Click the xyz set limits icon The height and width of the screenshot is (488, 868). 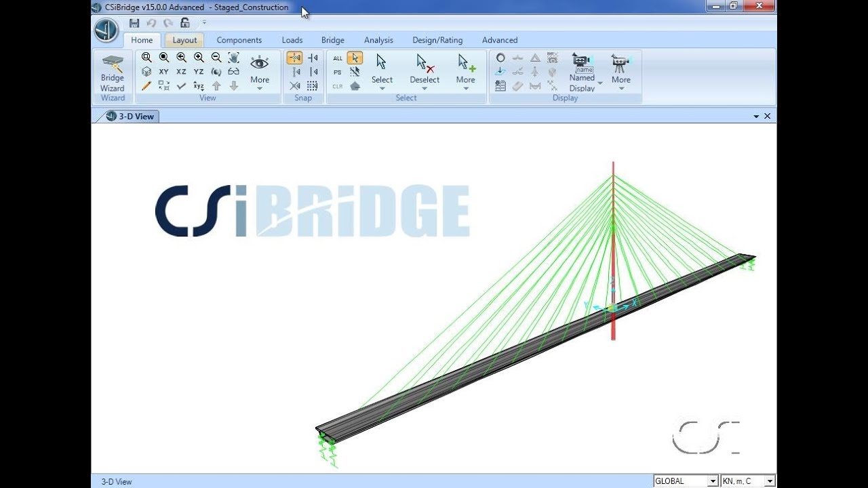click(x=199, y=86)
